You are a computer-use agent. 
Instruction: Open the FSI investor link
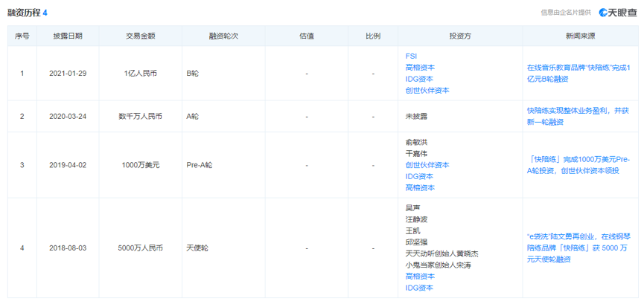click(x=411, y=56)
